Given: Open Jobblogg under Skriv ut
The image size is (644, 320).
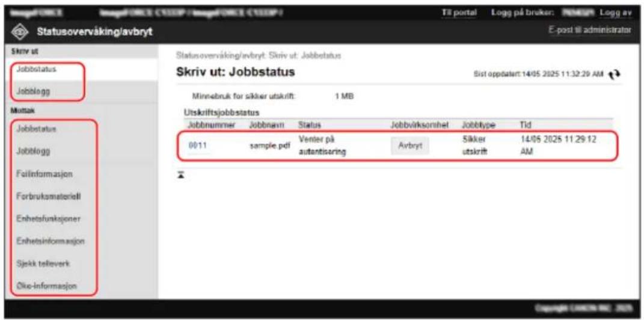Looking at the screenshot, I should point(34,91).
